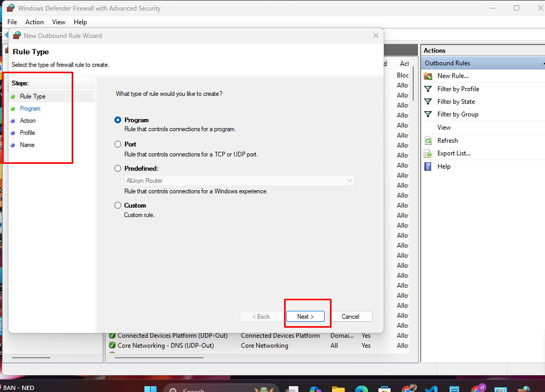Image resolution: width=545 pixels, height=392 pixels.
Task: Collapse the Outbound Rules actions section
Action: [542, 63]
